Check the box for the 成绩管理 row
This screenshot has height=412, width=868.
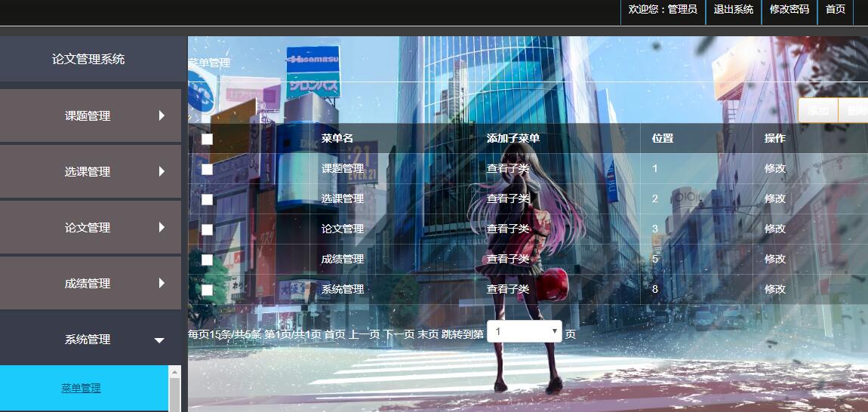(x=207, y=260)
